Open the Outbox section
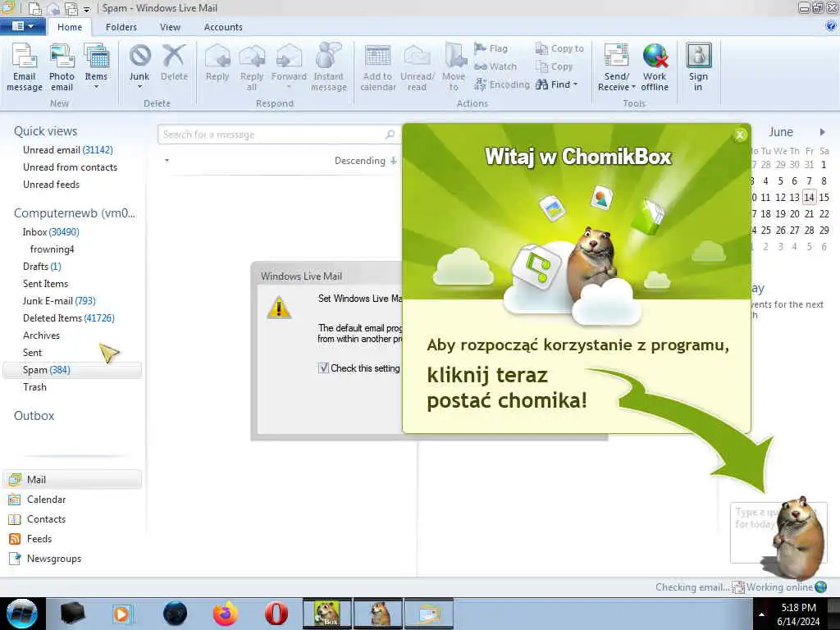 coord(34,416)
